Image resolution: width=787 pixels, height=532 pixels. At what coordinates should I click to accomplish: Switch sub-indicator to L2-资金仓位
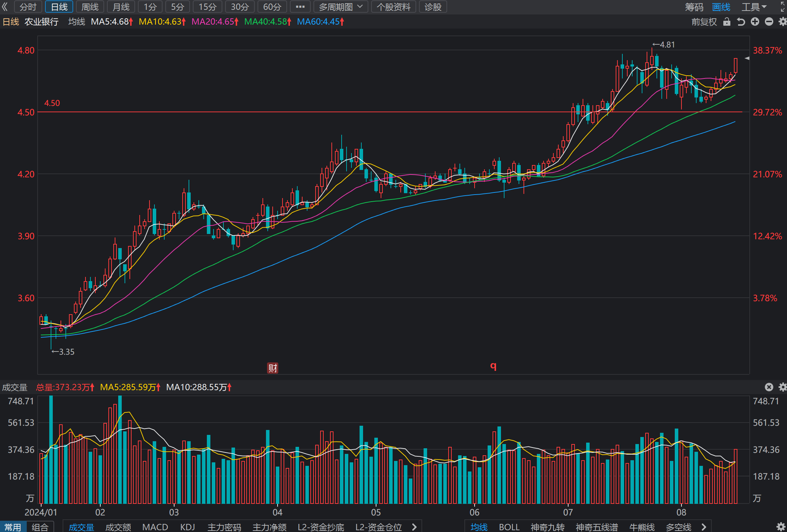click(379, 527)
